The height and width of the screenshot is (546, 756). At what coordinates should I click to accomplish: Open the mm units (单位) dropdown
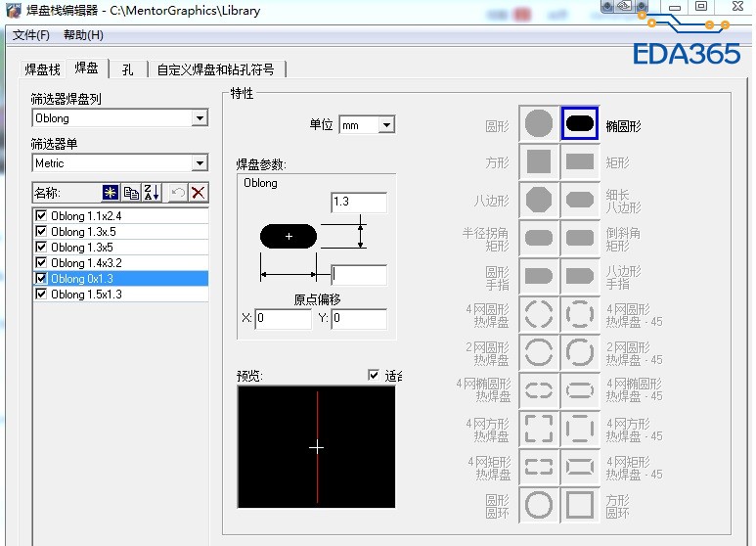386,125
